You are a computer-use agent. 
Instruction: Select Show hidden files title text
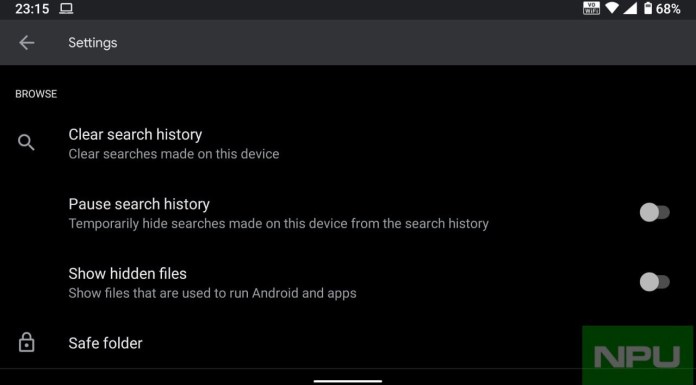coord(127,274)
